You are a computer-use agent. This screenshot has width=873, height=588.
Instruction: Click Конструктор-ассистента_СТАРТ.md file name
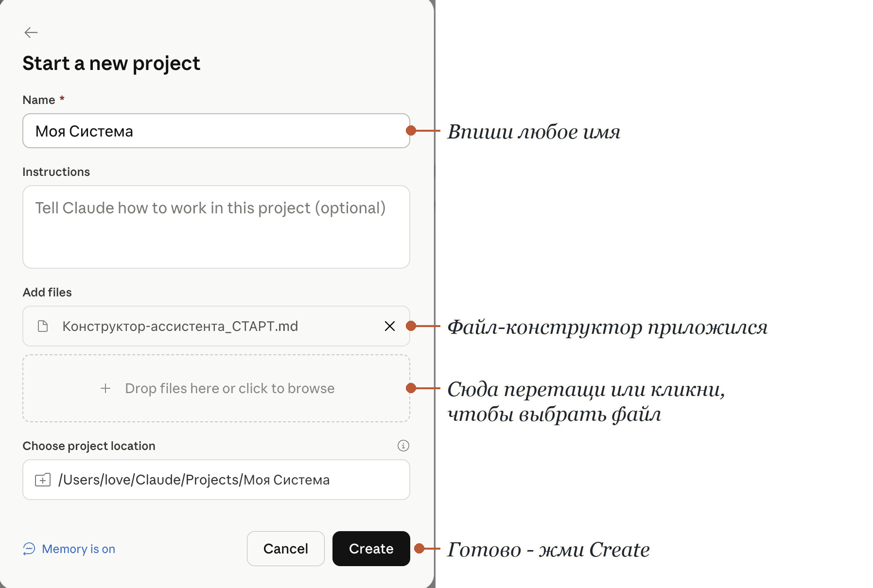(x=180, y=326)
